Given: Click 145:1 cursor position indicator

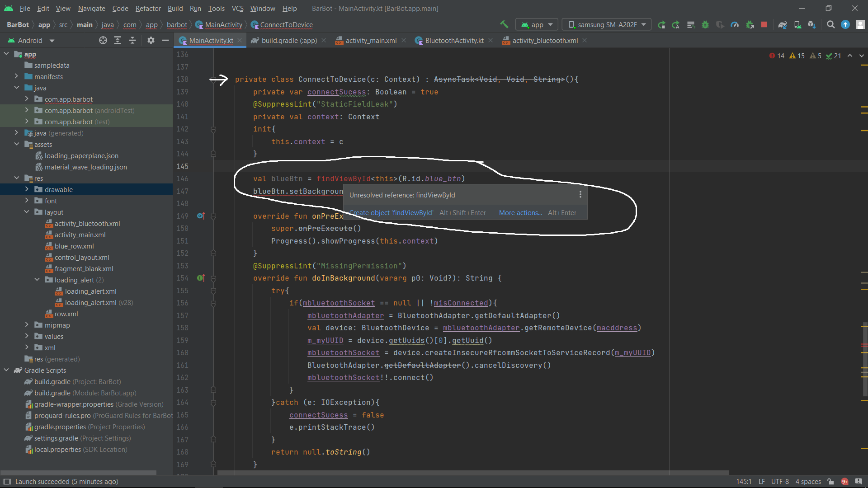Looking at the screenshot, I should (744, 482).
